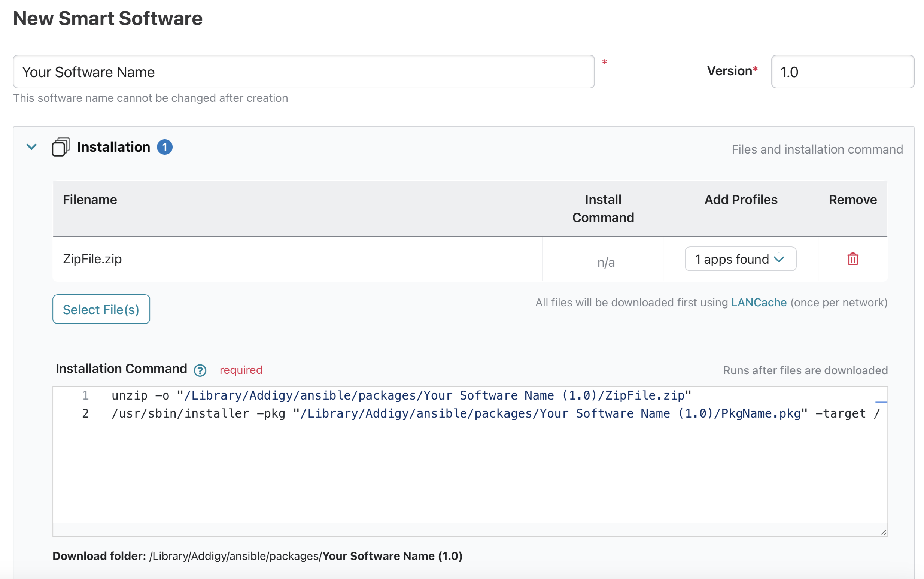Image resolution: width=924 pixels, height=579 pixels.
Task: Open the LANCache link
Action: coord(759,303)
